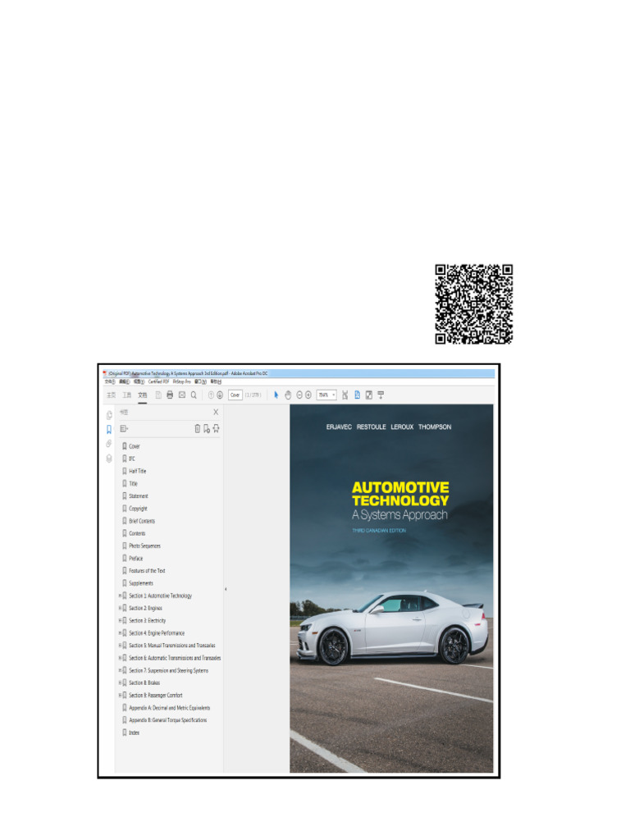This screenshot has height=840, width=630.
Task: Select the Statement bookmark
Action: coord(139,496)
